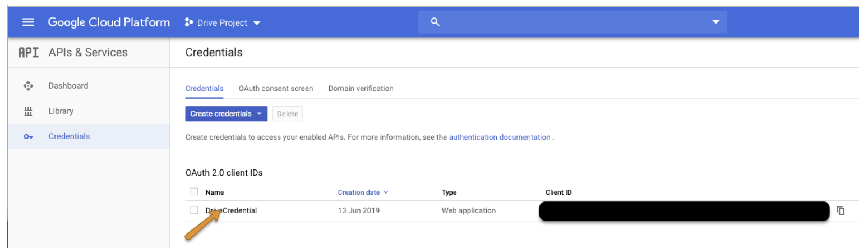The width and height of the screenshot is (868, 248).
Task: Click the API logo in sidebar
Action: click(29, 53)
